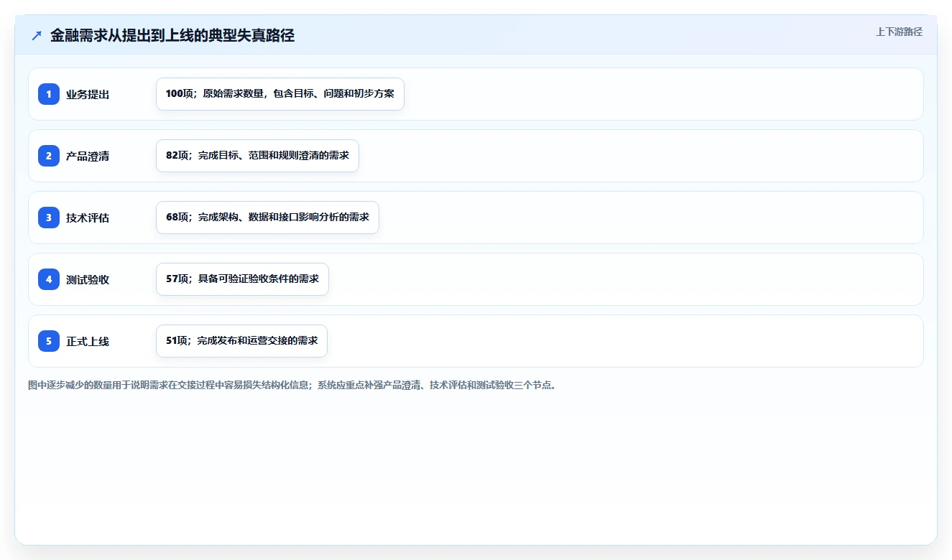Open the 68项 架构、数据和接口影响分析 card

(x=267, y=218)
